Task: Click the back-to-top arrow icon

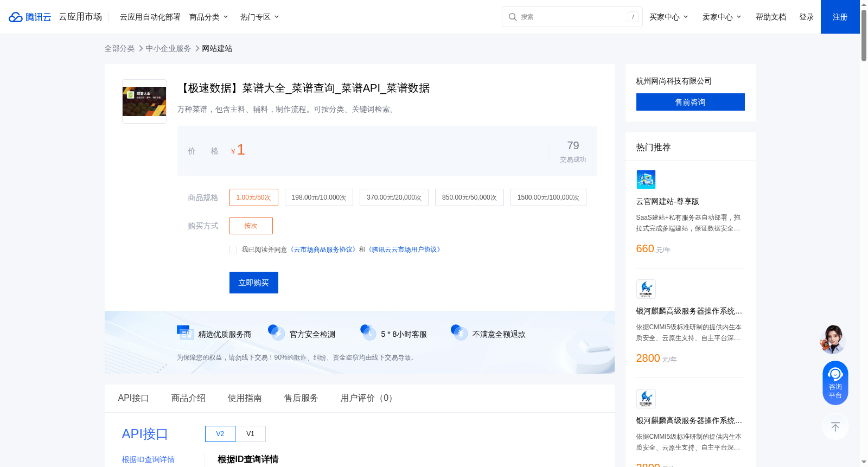Action: pyautogui.click(x=835, y=427)
